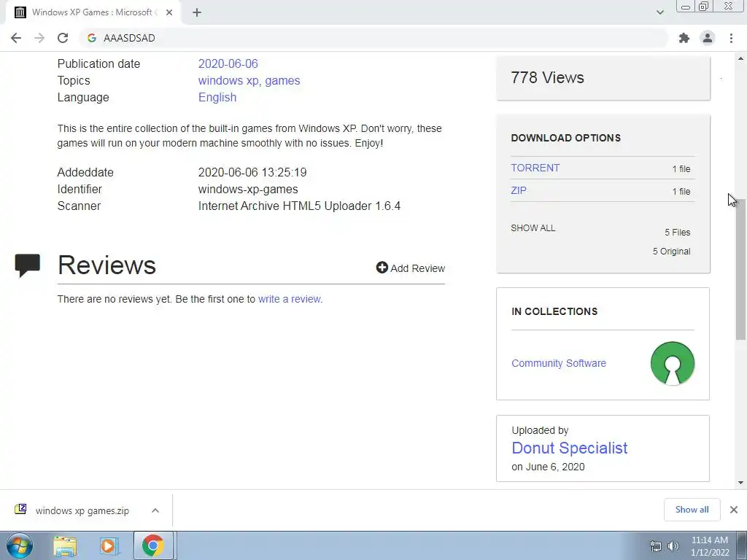Select the Windows XP Games browser tab
The width and height of the screenshot is (747, 560).
click(x=93, y=12)
